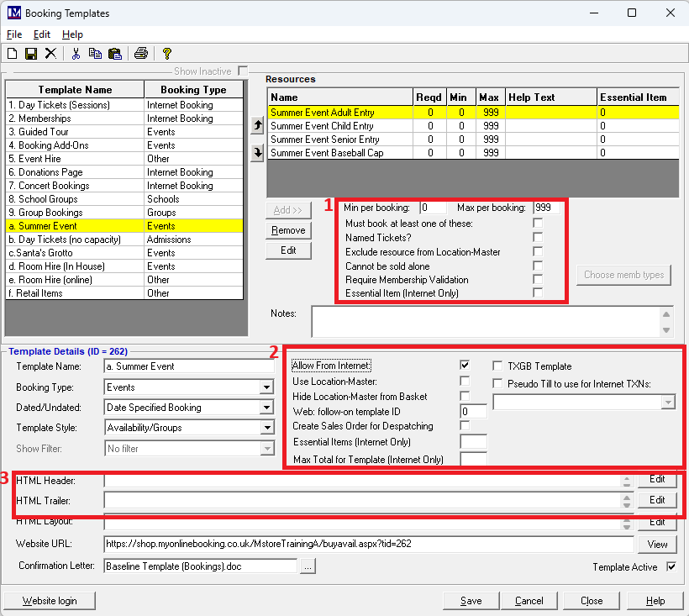Open the Show Filter dropdown
This screenshot has width=689, height=616.
[266, 449]
